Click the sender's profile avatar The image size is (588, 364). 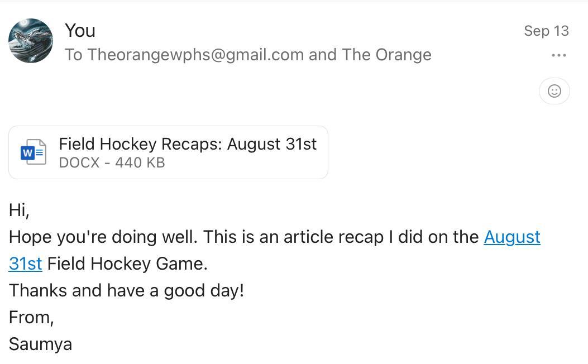31,41
